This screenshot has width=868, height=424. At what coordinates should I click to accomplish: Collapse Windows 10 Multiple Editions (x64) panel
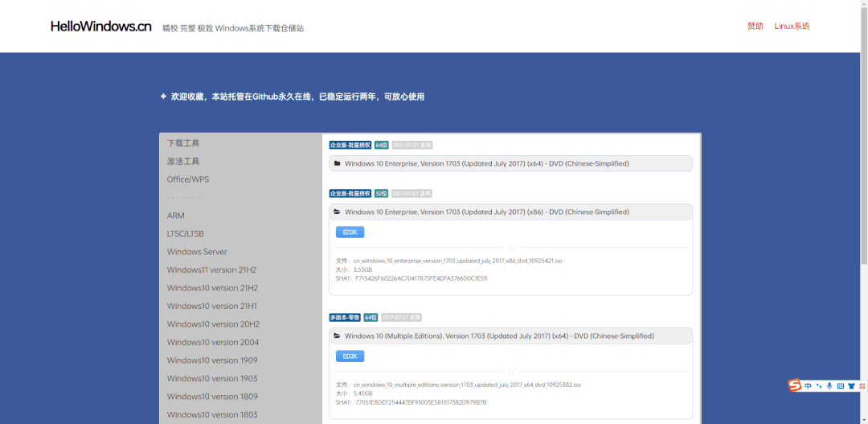coord(498,335)
